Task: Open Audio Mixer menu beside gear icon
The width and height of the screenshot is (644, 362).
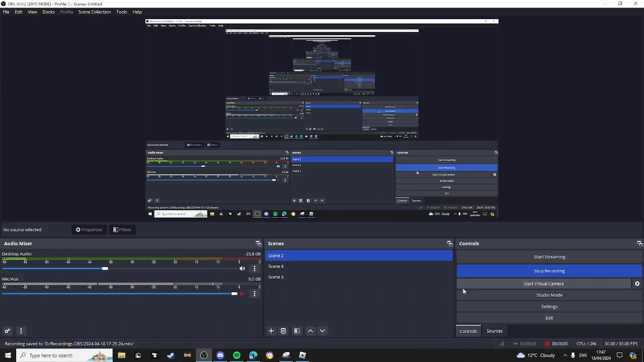Action: [21, 331]
